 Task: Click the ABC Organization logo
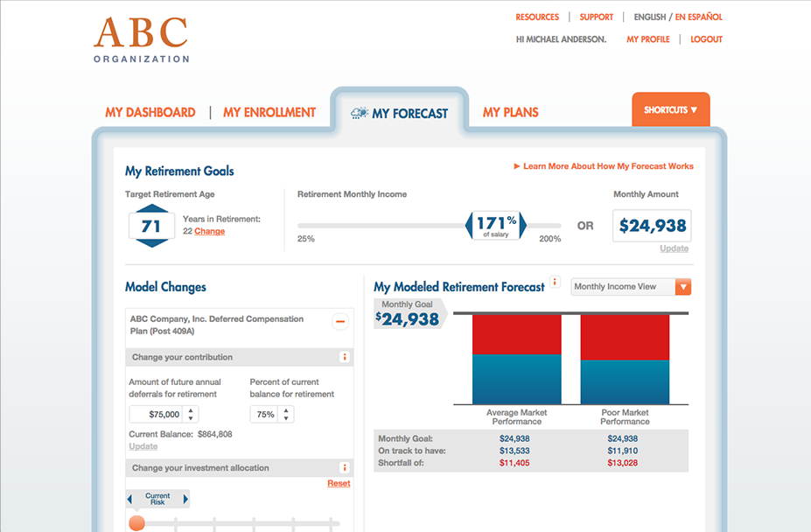coord(141,40)
